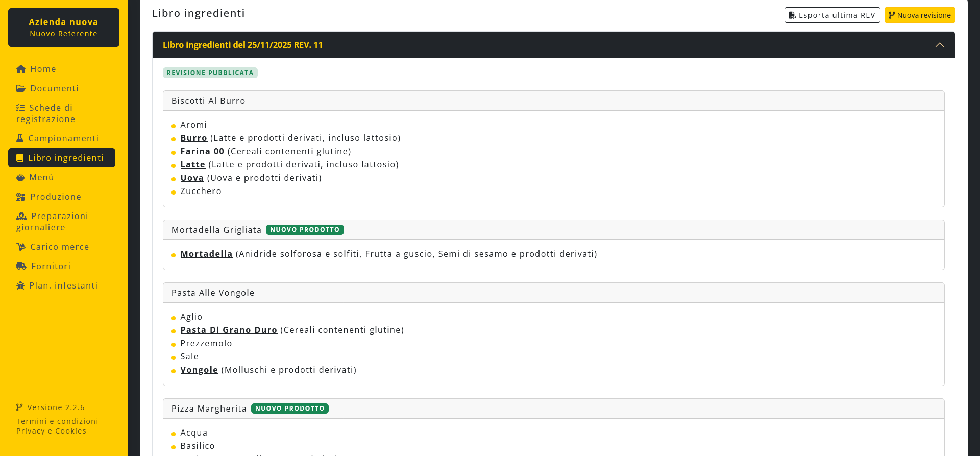Image resolution: width=980 pixels, height=456 pixels.
Task: Select Libro ingredienti in sidebar
Action: [62, 158]
